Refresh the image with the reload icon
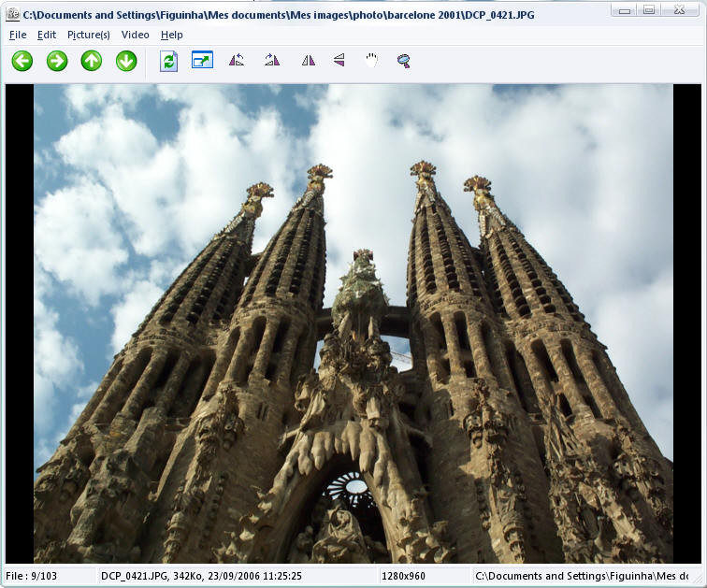This screenshot has height=588, width=707. click(168, 61)
